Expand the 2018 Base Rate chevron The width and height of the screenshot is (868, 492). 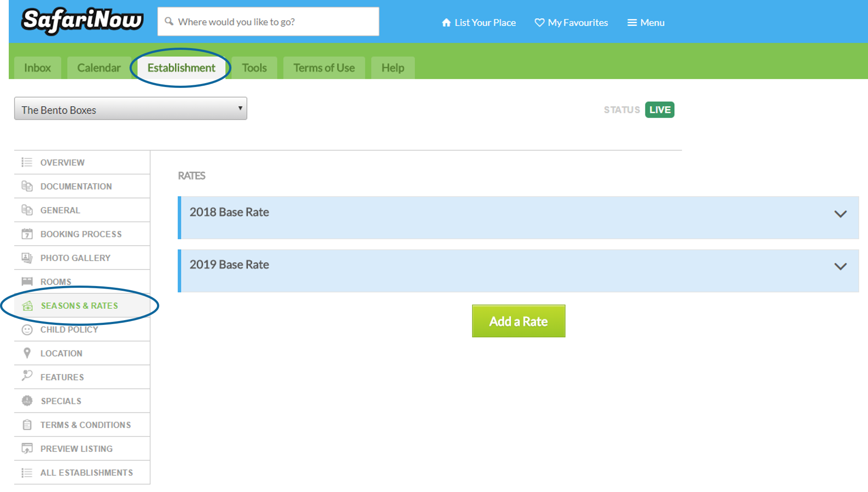840,214
